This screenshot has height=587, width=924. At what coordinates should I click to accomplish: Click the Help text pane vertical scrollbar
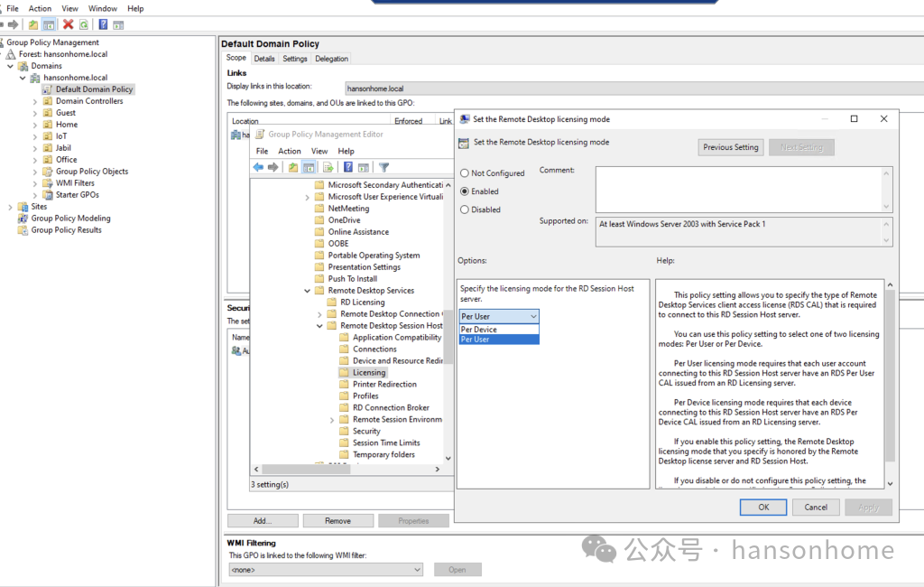coord(891,379)
